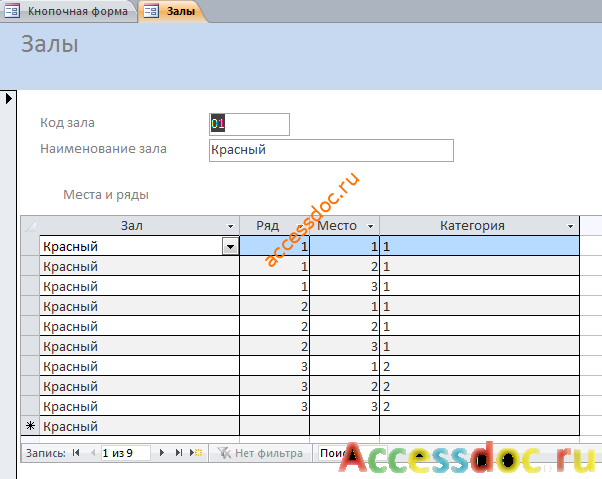The height and width of the screenshot is (479, 602).
Task: Click the Нет фильтра filter button
Action: point(260,453)
